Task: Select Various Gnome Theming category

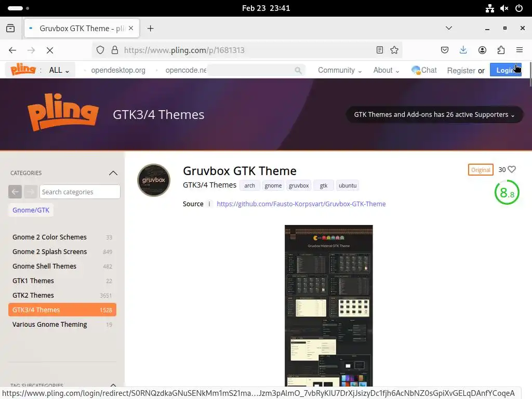Action: (62, 325)
